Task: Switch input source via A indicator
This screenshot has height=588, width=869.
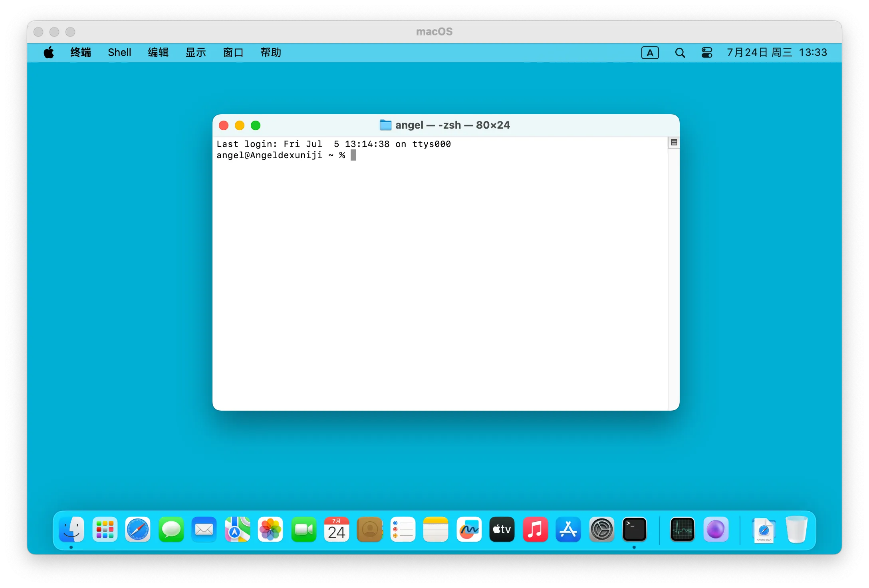Action: (x=650, y=53)
